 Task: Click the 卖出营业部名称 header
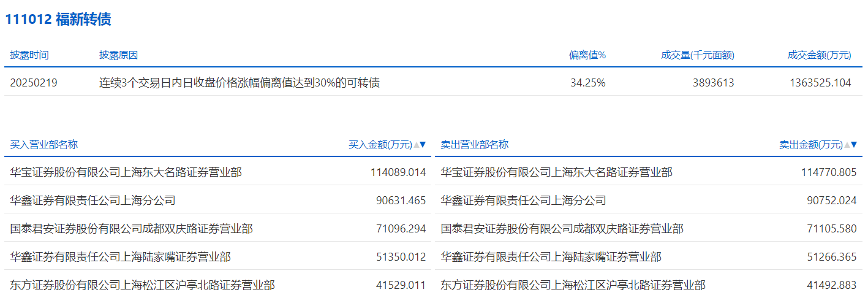point(475,145)
